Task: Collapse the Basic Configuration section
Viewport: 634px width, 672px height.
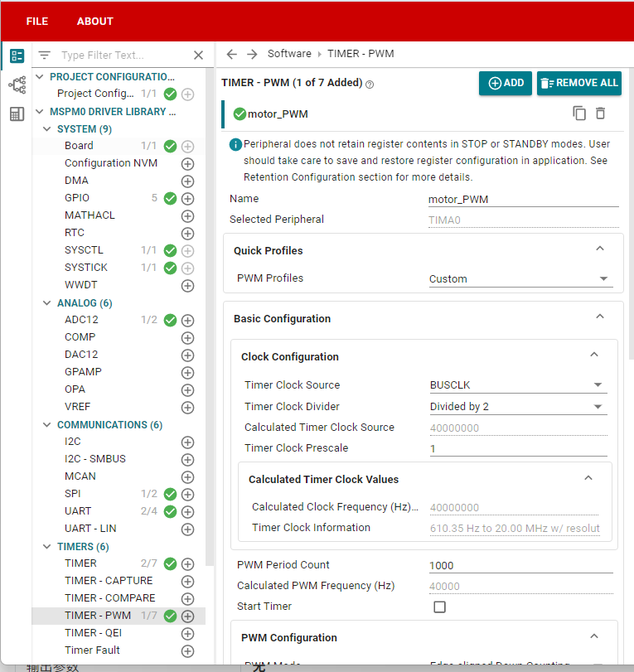Action: [600, 317]
